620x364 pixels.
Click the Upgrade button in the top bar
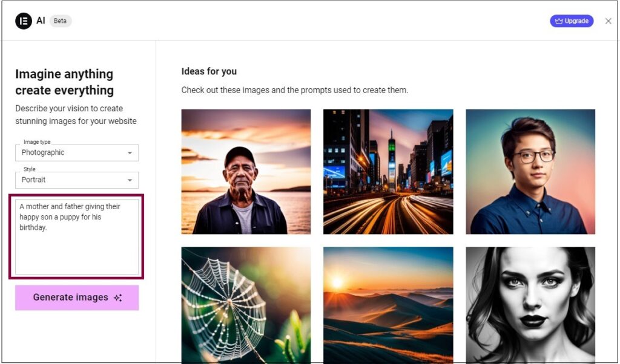(x=572, y=21)
